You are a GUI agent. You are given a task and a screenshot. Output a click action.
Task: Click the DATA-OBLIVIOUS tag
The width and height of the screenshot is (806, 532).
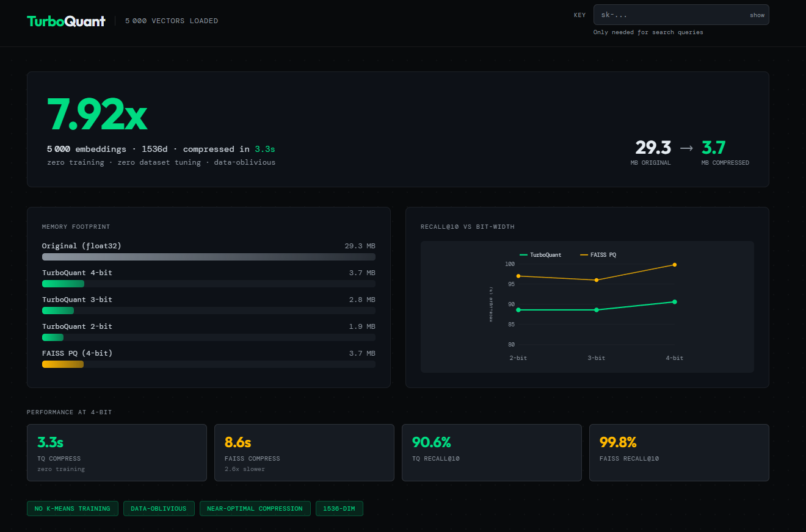[159, 508]
